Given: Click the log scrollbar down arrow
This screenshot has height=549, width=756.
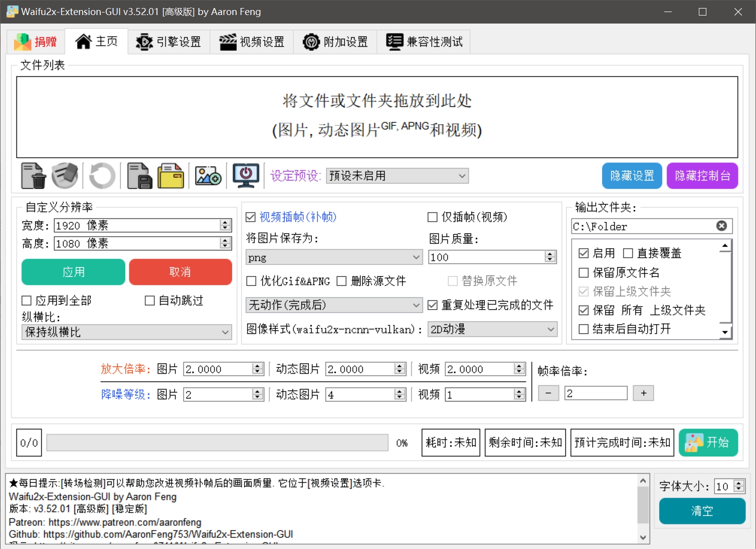Looking at the screenshot, I should point(643,537).
